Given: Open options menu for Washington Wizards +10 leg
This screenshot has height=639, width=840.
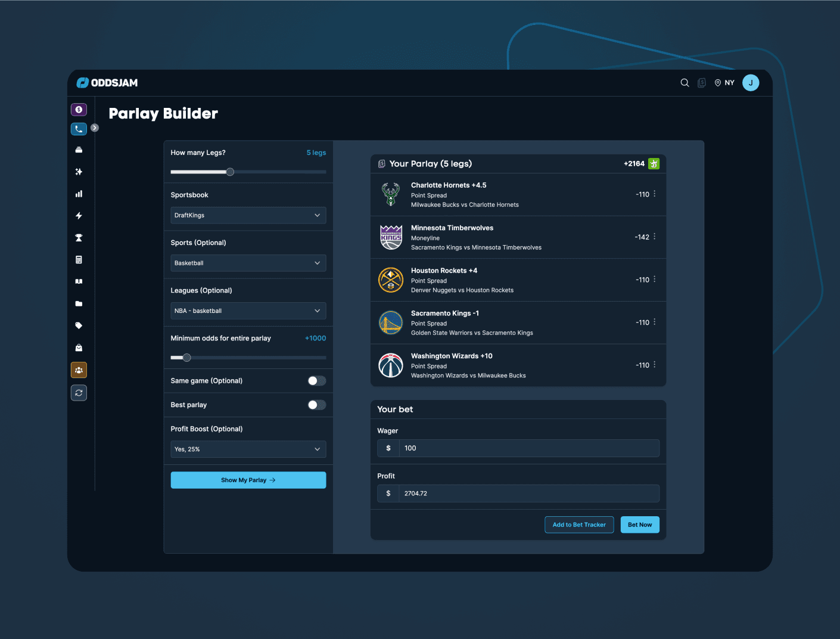Looking at the screenshot, I should [654, 365].
